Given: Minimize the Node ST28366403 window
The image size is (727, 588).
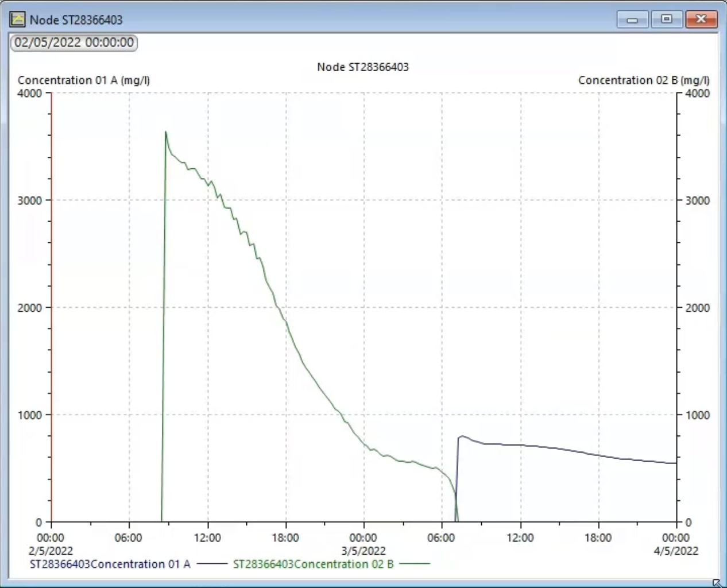Looking at the screenshot, I should pyautogui.click(x=632, y=20).
